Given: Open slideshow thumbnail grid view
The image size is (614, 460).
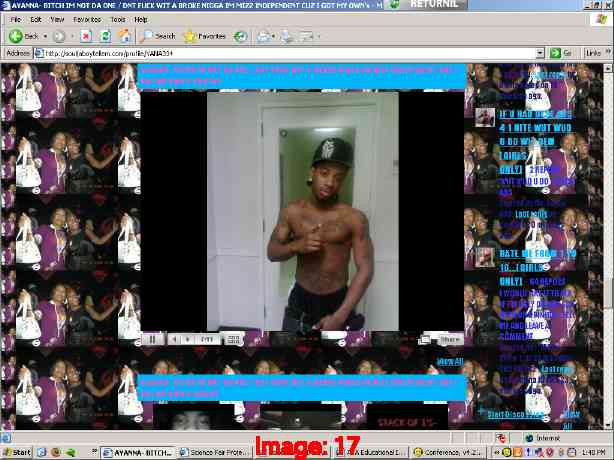Looking at the screenshot, I should pyautogui.click(x=233, y=339).
